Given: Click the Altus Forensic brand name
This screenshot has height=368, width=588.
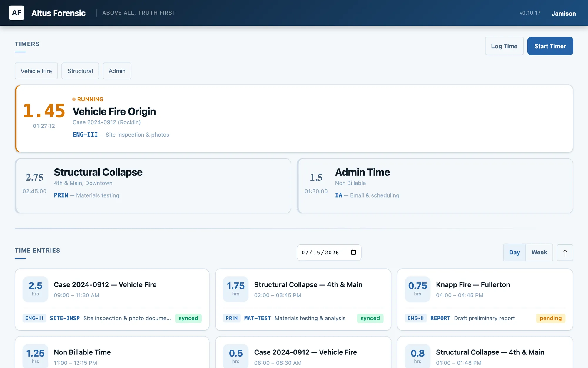Looking at the screenshot, I should point(59,13).
